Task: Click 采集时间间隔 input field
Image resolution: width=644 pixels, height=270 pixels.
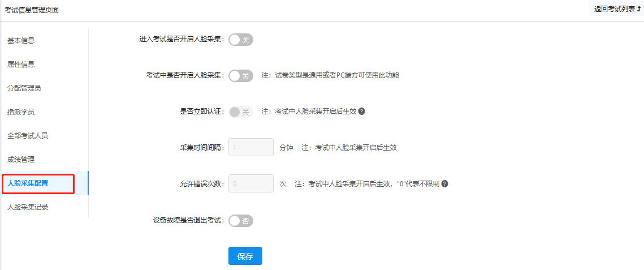Action: coord(251,147)
